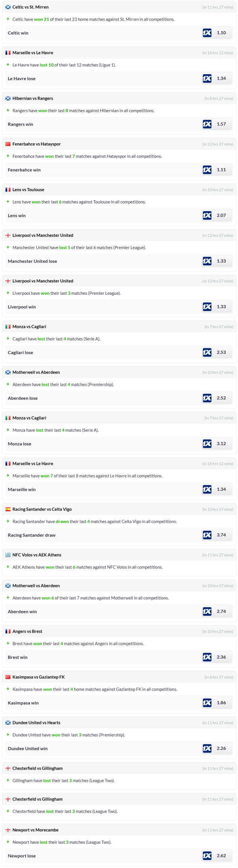This screenshot has width=238, height=868.
Task: Click the 1X bookmaker icon for Rangers win
Action: 207,124
